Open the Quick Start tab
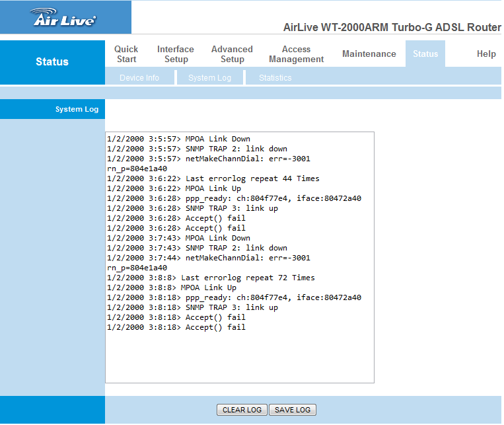Screen dimensions: 504x425 pos(126,54)
